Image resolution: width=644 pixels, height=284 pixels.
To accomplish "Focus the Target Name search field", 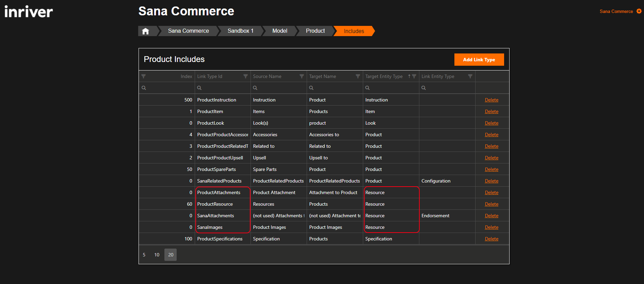I will click(x=335, y=88).
